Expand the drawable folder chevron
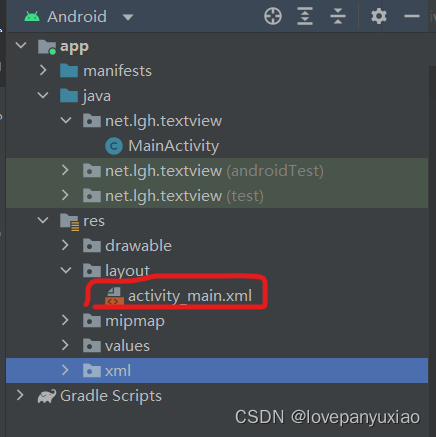Image resolution: width=436 pixels, height=437 pixels. click(65, 245)
